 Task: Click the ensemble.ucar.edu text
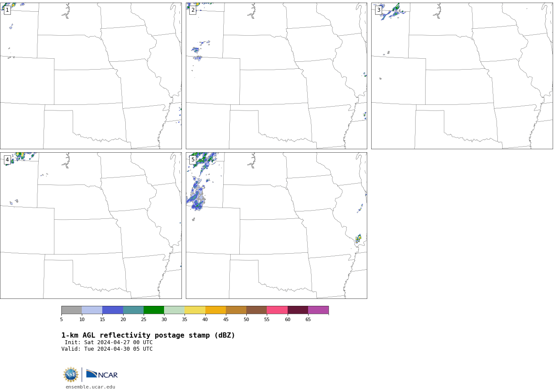pos(91,387)
